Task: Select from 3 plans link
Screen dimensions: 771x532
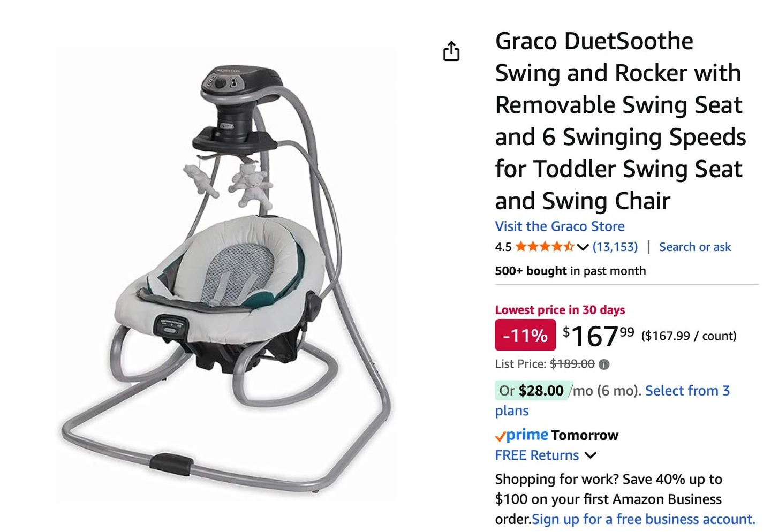Action: point(613,400)
